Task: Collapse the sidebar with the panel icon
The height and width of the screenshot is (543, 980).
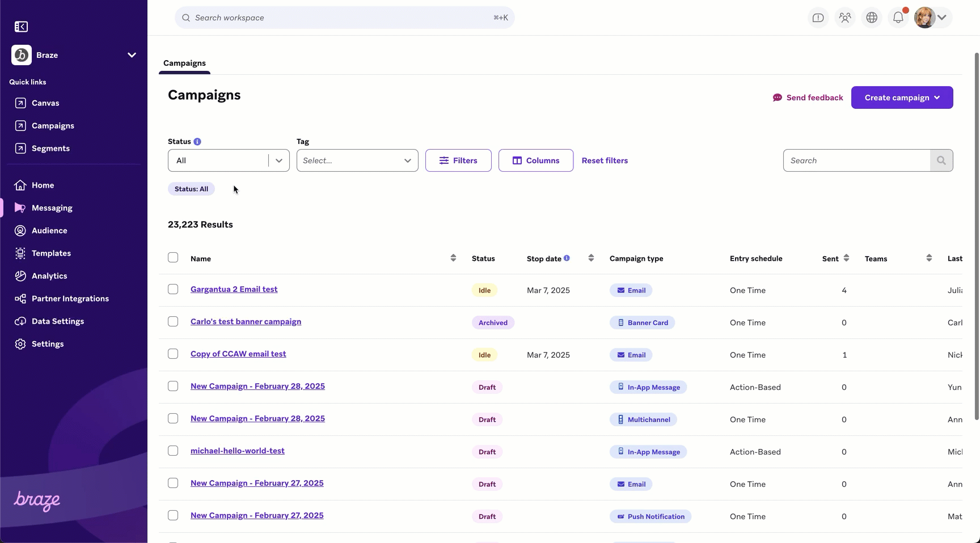Action: pos(21,27)
